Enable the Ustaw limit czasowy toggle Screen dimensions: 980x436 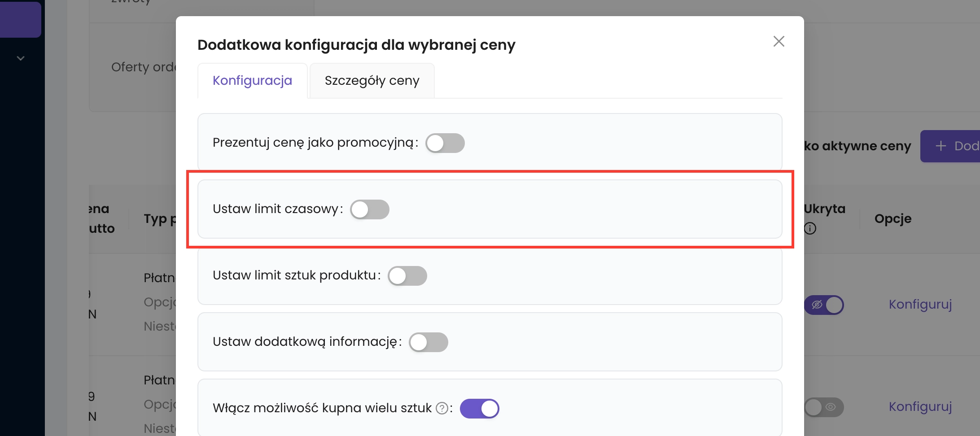pos(370,209)
